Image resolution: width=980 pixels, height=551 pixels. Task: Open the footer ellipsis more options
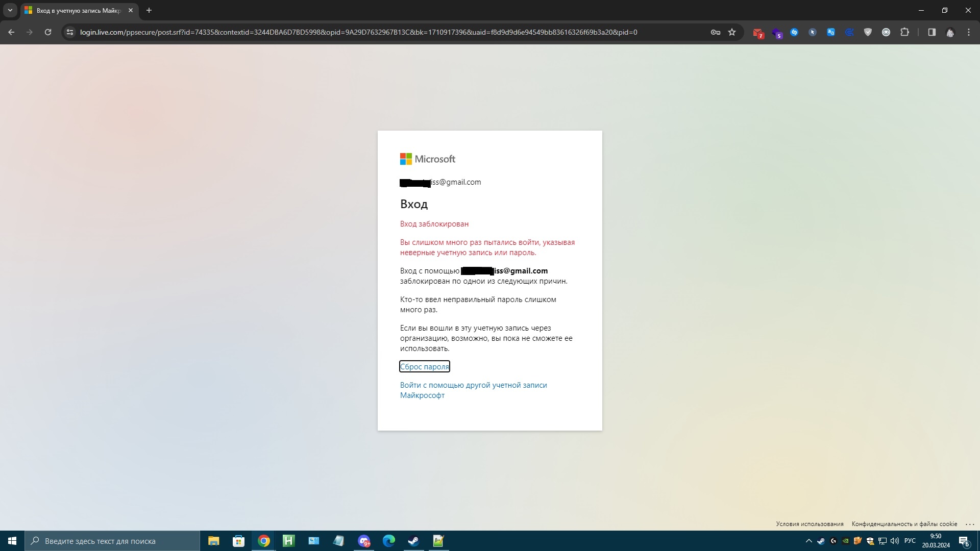pos(970,524)
